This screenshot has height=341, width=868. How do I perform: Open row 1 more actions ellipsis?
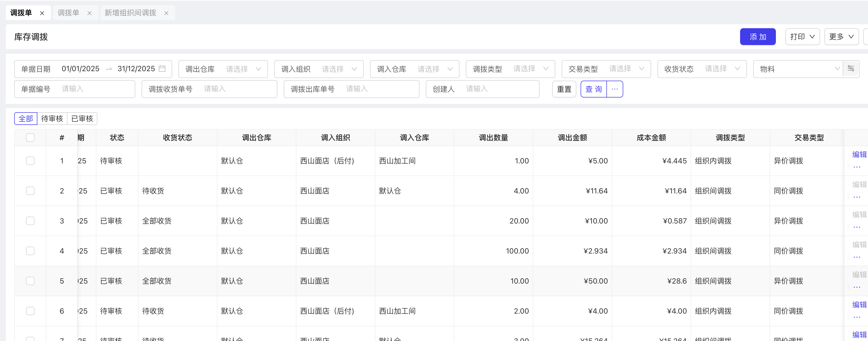coord(856,167)
